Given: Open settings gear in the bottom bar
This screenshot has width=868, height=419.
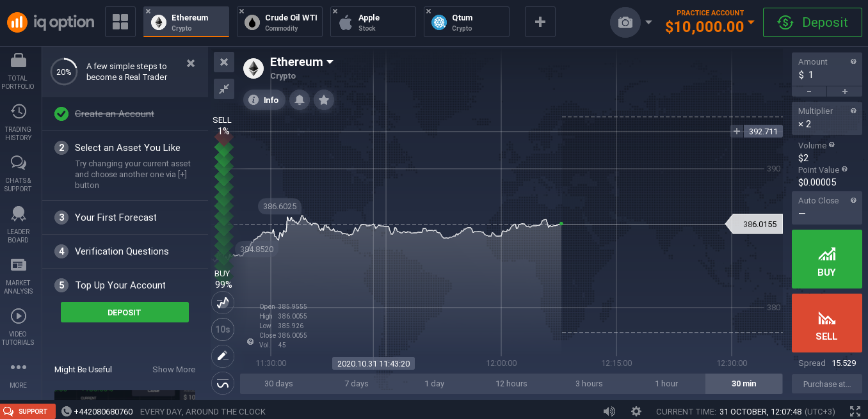Looking at the screenshot, I should click(x=636, y=411).
